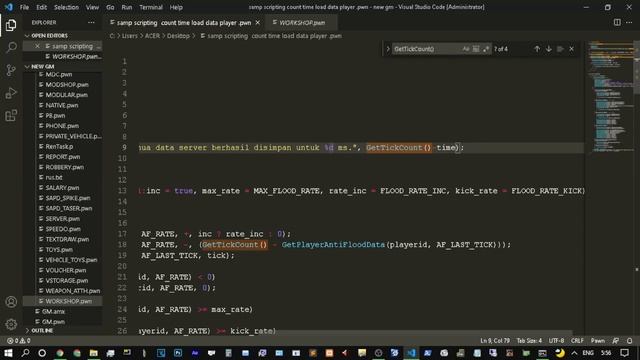
Task: Open File Explorer from the taskbar
Action: pyautogui.click(x=93, y=353)
